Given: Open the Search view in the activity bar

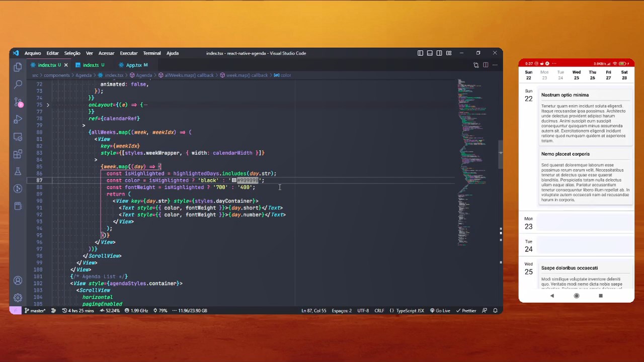Looking at the screenshot, I should point(18,83).
